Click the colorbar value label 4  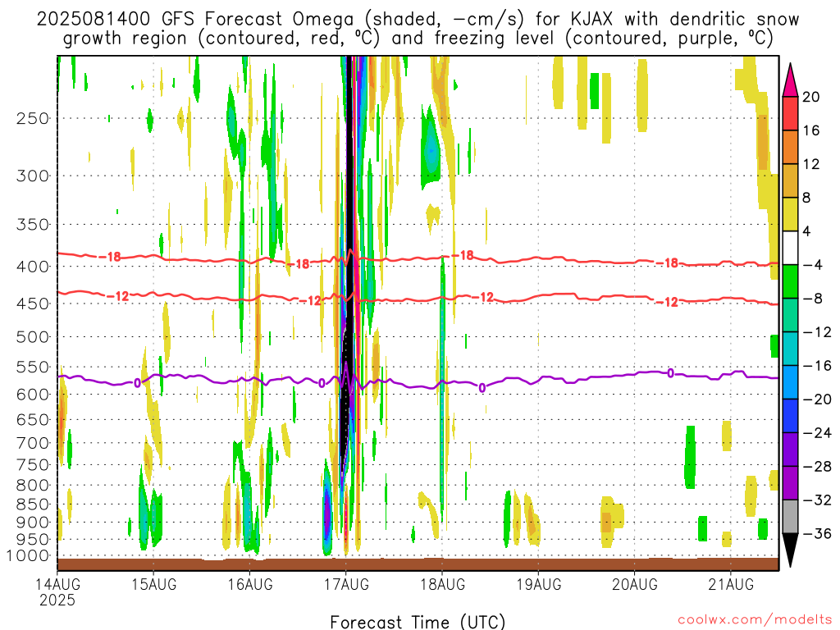(807, 231)
